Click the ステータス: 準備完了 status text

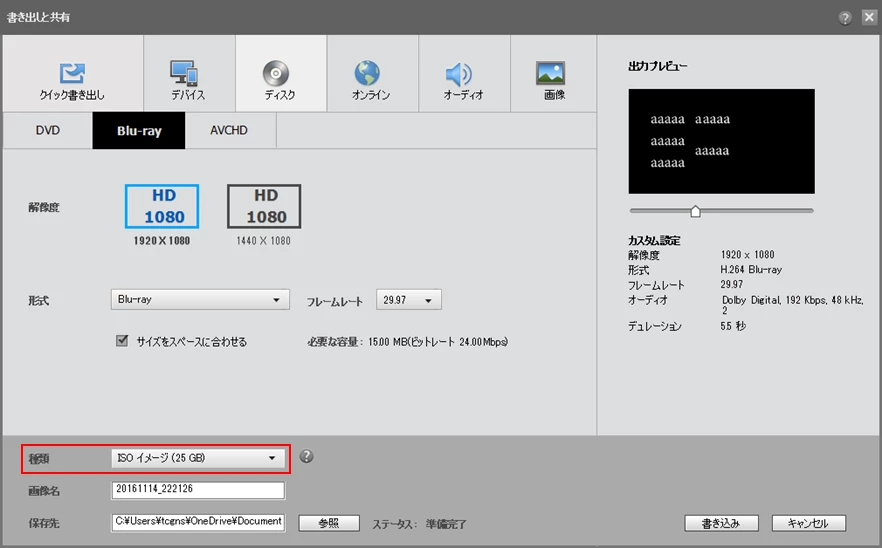tap(419, 524)
